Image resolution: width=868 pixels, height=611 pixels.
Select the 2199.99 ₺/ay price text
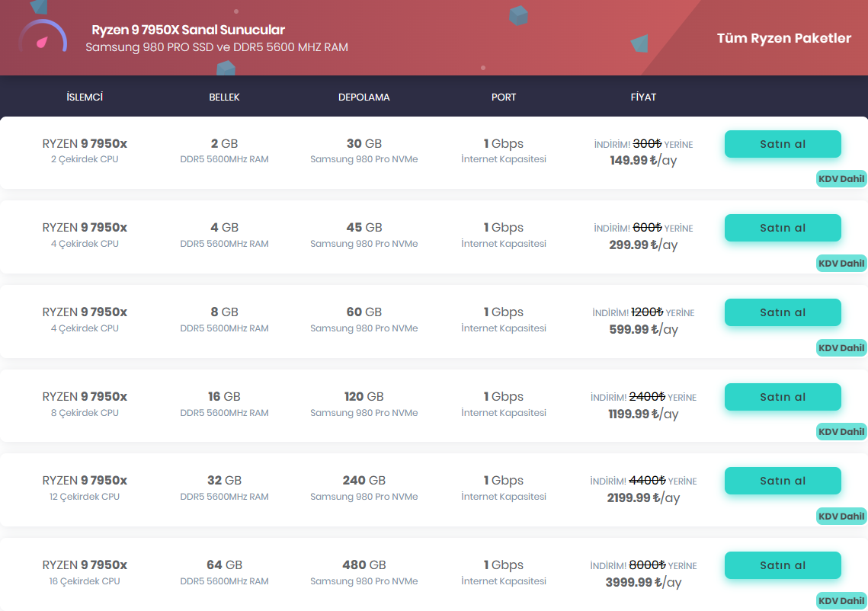click(642, 498)
